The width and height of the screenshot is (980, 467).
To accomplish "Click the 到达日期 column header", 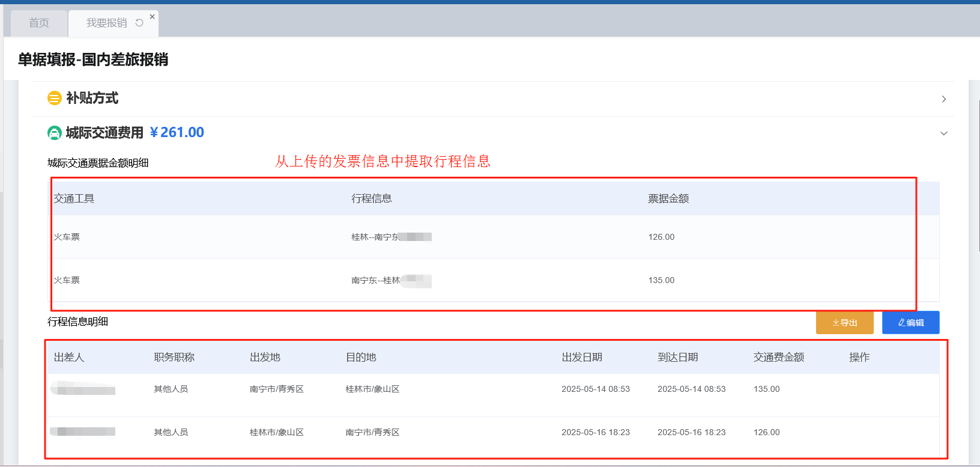I will (678, 357).
